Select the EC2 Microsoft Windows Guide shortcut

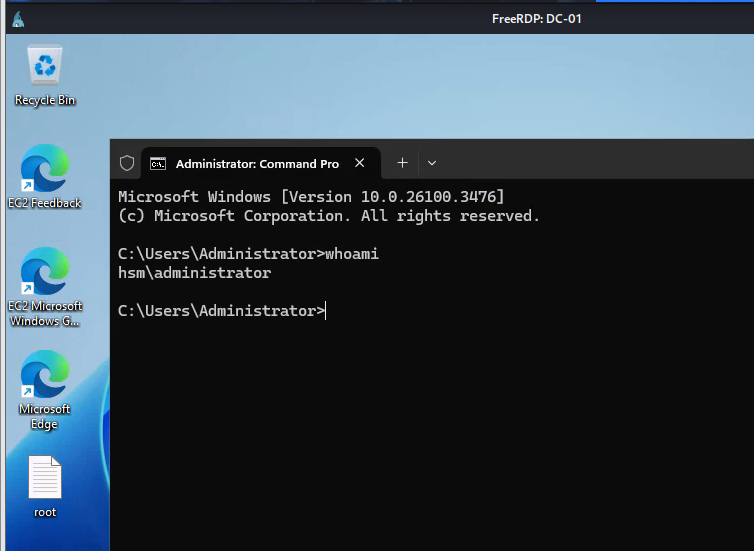45,272
